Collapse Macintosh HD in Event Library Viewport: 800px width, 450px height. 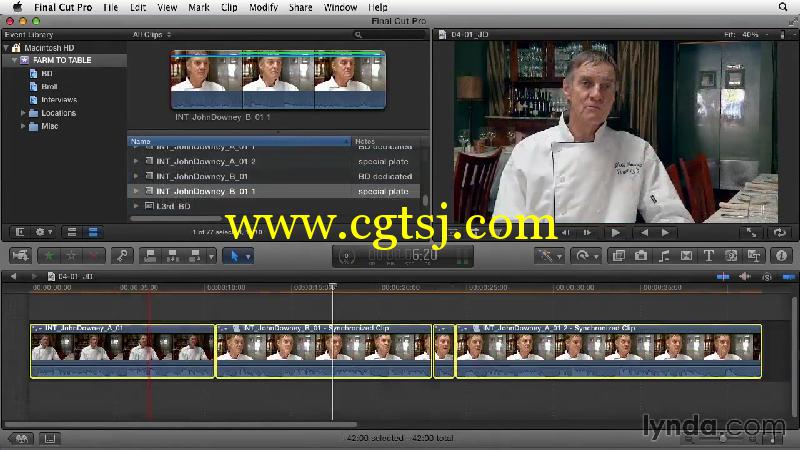(x=6, y=47)
